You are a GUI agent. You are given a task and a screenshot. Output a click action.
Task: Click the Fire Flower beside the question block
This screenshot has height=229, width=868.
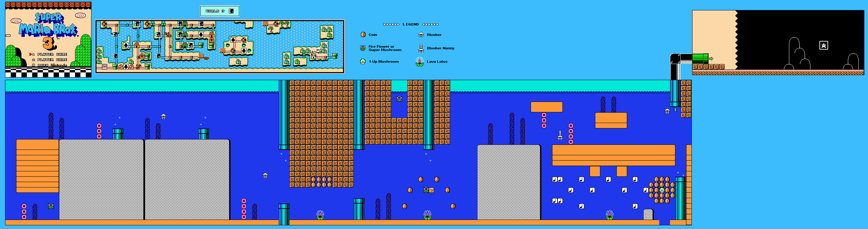coord(426,190)
